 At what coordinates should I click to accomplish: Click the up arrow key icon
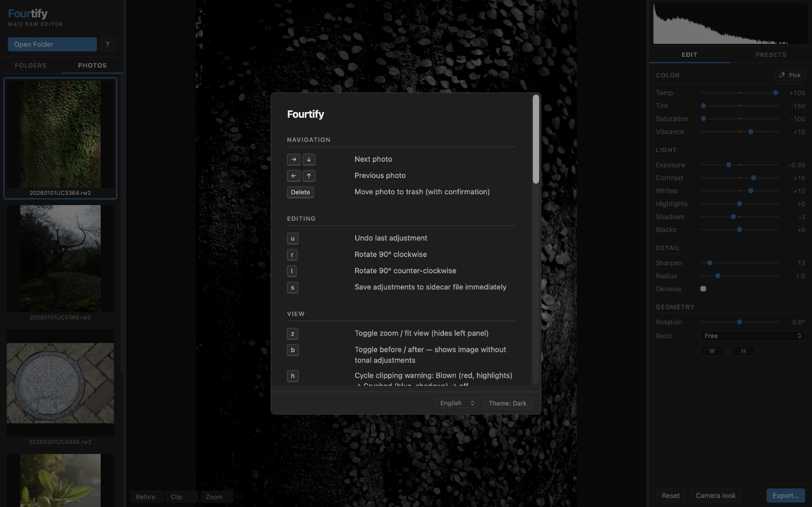tap(309, 176)
